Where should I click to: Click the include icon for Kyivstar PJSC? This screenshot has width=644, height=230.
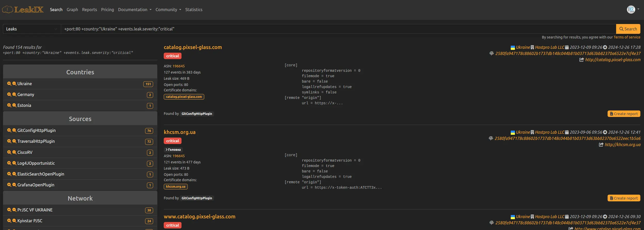[x=9, y=221]
